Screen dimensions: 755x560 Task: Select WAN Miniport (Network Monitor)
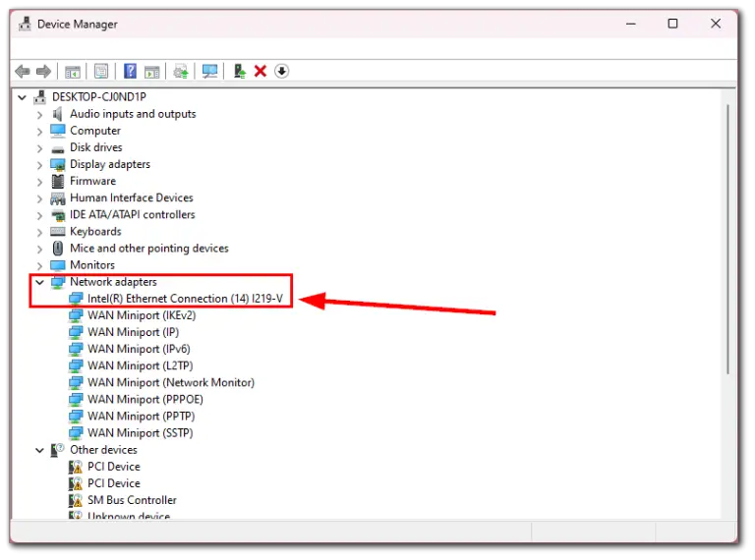171,382
